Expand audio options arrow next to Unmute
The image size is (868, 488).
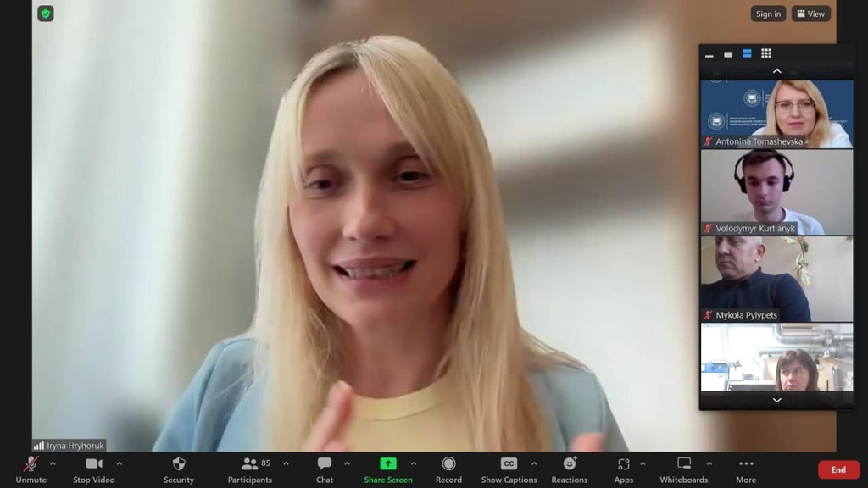(53, 463)
